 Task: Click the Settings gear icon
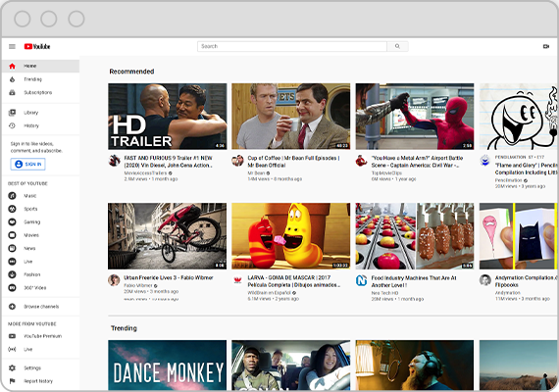pos(12,367)
